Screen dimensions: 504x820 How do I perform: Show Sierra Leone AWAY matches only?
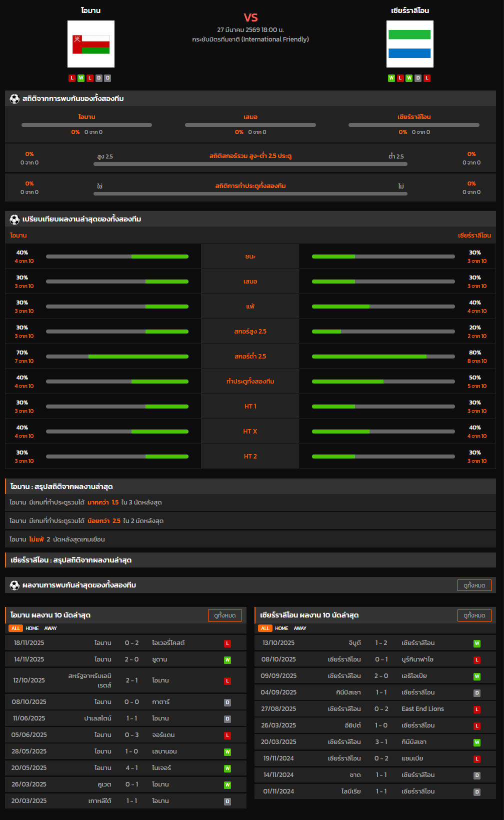click(300, 628)
